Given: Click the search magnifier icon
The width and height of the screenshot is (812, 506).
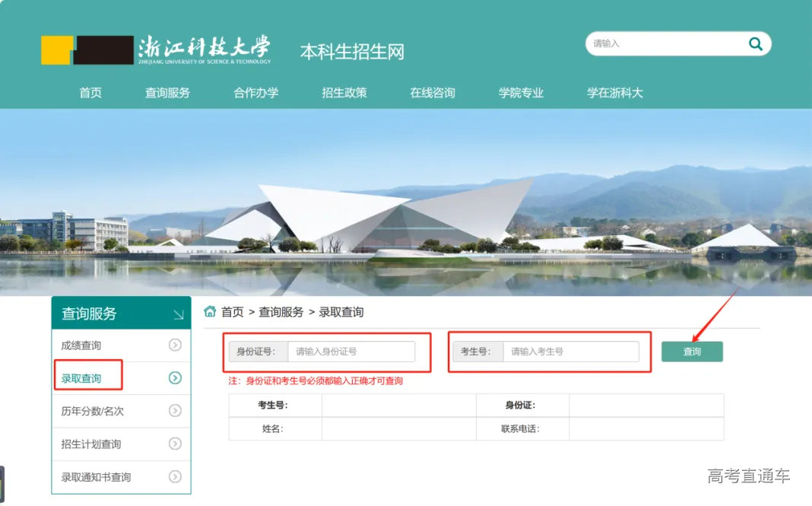Looking at the screenshot, I should [756, 44].
